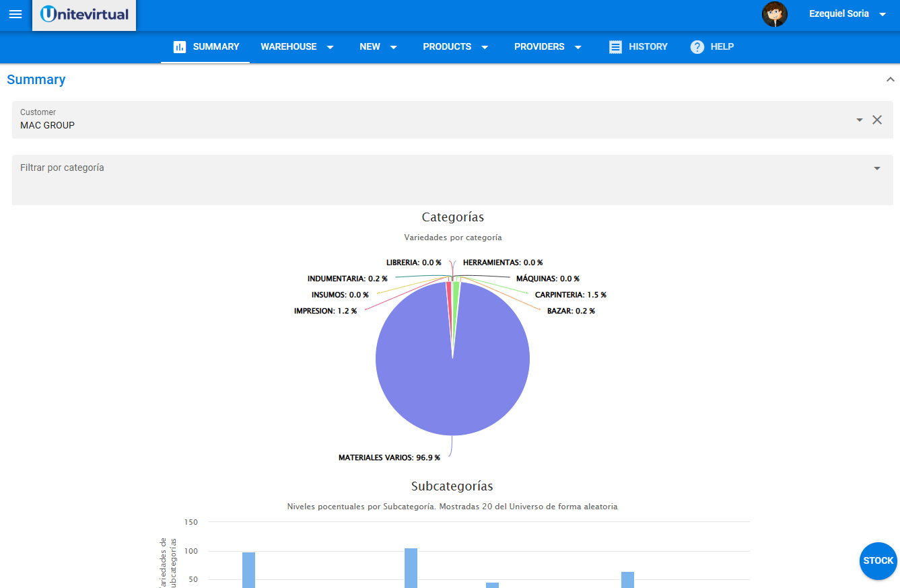The width and height of the screenshot is (900, 588).
Task: Collapse the Summary section chevron
Action: pyautogui.click(x=890, y=79)
